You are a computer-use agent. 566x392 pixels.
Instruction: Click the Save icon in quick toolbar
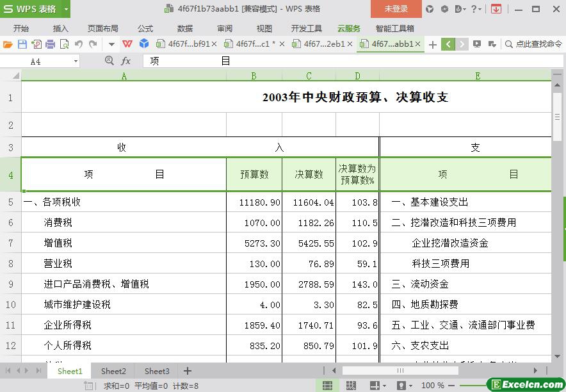[22, 44]
